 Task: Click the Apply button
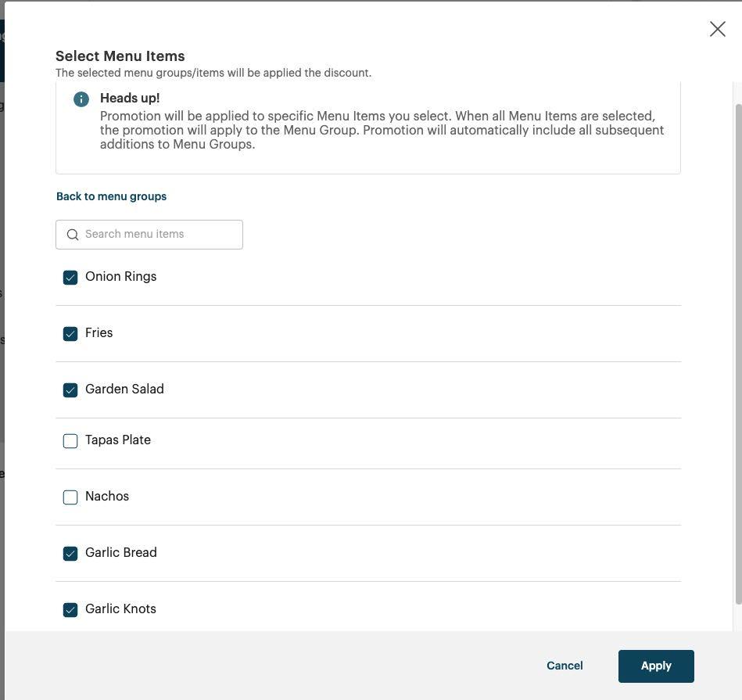click(x=656, y=666)
